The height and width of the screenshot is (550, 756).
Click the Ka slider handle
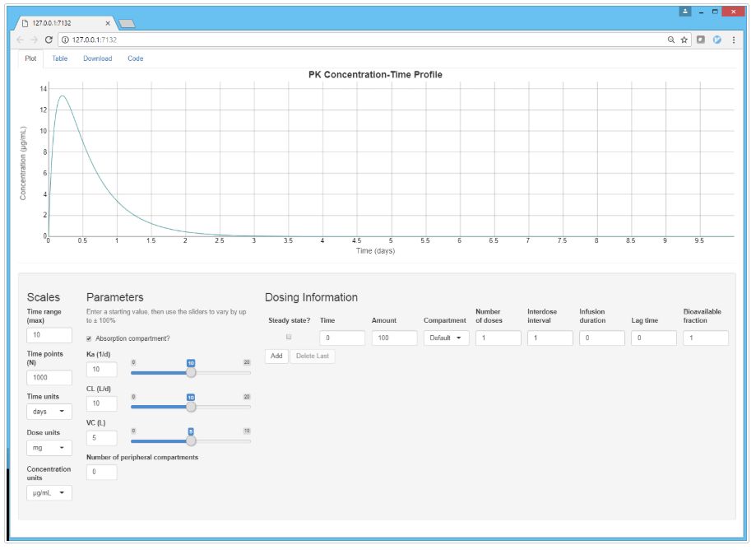pos(191,372)
